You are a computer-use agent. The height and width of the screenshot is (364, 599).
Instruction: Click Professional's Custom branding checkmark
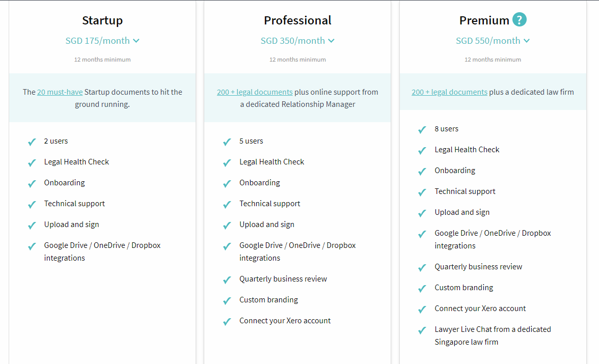(227, 301)
